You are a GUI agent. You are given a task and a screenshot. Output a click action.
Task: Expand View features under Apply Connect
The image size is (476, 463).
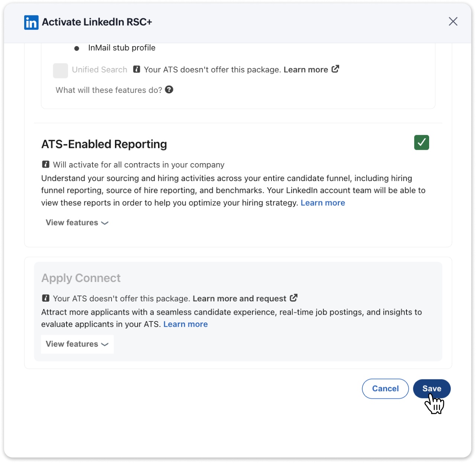77,344
